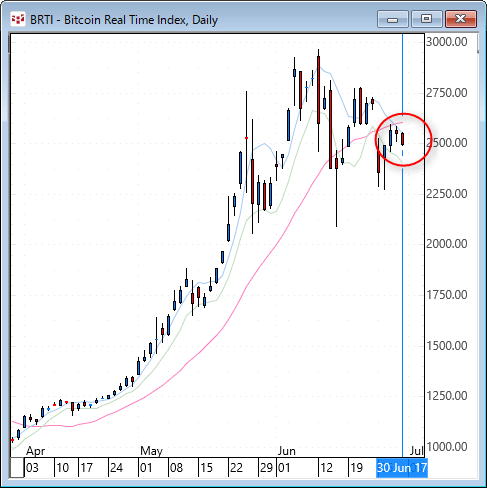Click the highlighted '30 Jun 17' date label
The height and width of the screenshot is (488, 487).
click(x=402, y=468)
